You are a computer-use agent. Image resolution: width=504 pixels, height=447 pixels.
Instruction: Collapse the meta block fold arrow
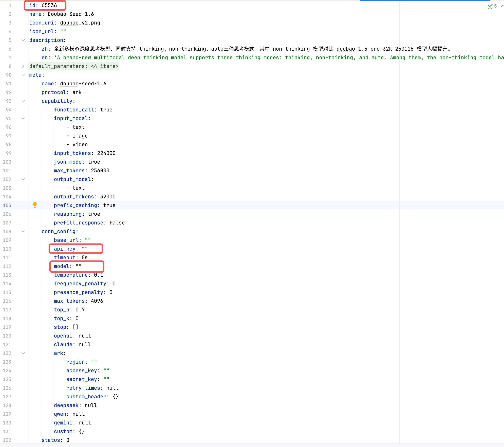pyautogui.click(x=23, y=75)
